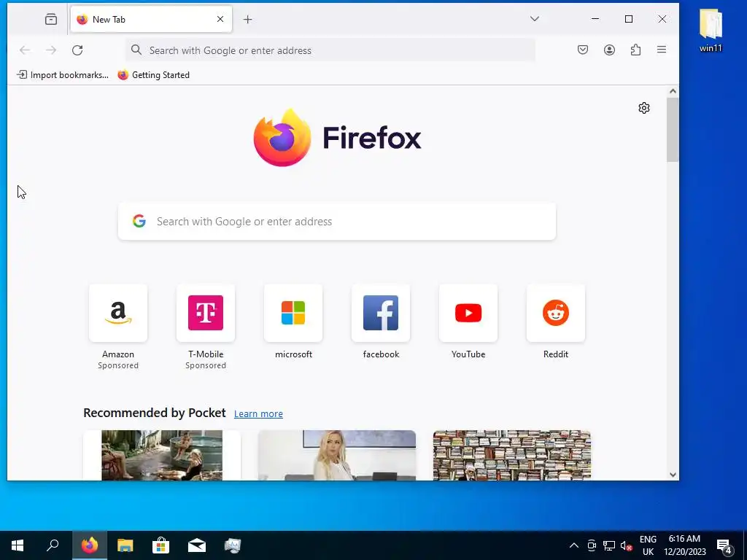Screen dimensions: 747x560
Task: Open the clock showing 6:16 AM
Action: pyautogui.click(x=684, y=545)
